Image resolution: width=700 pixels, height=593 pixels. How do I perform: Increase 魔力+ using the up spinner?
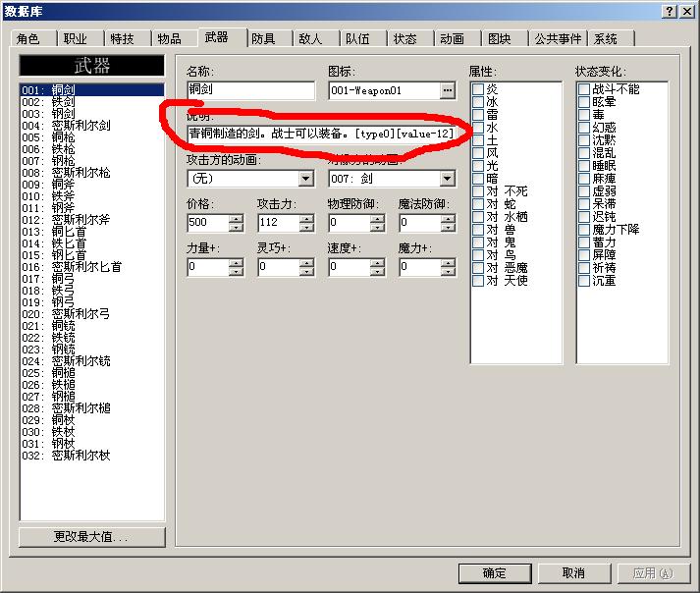coord(448,262)
